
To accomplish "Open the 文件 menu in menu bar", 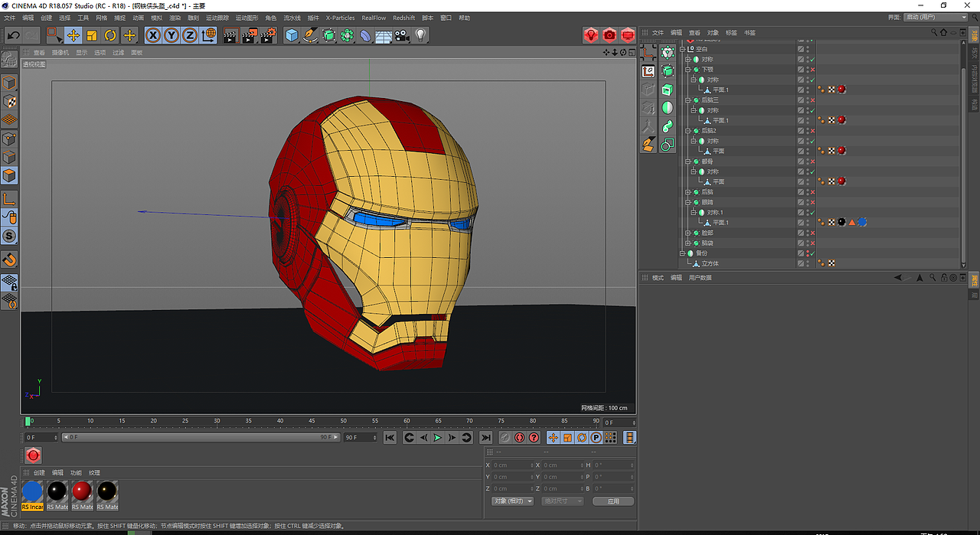I will tap(10, 18).
